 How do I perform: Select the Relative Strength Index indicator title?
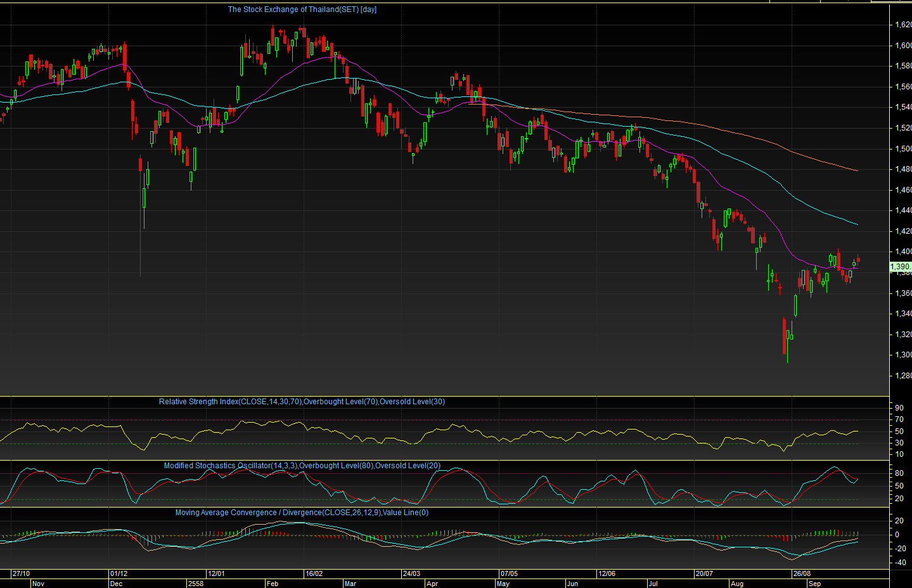click(302, 402)
